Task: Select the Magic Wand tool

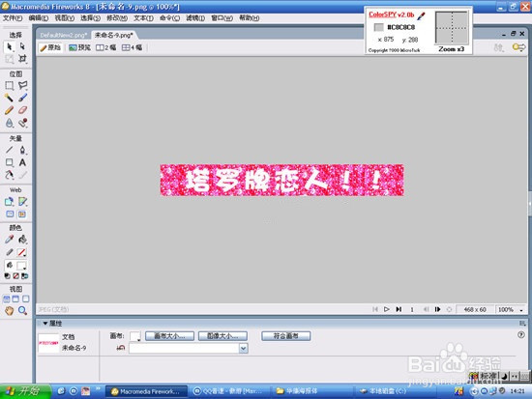Action: point(9,98)
